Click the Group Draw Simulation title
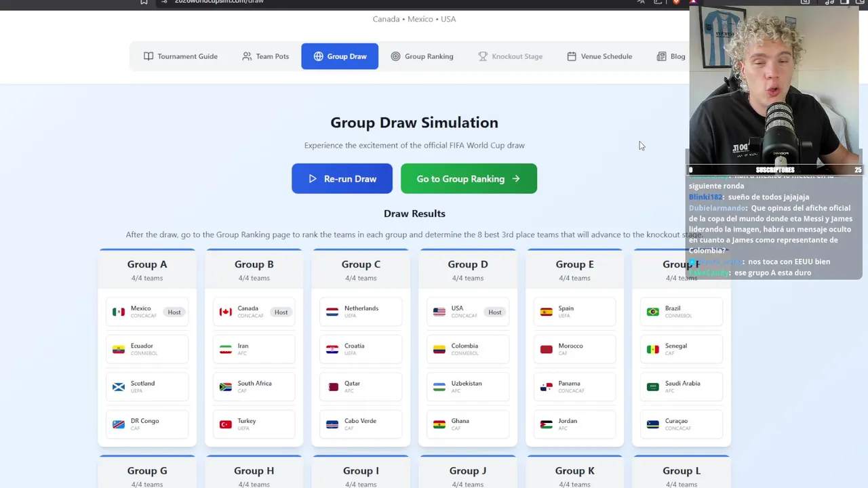 [414, 123]
